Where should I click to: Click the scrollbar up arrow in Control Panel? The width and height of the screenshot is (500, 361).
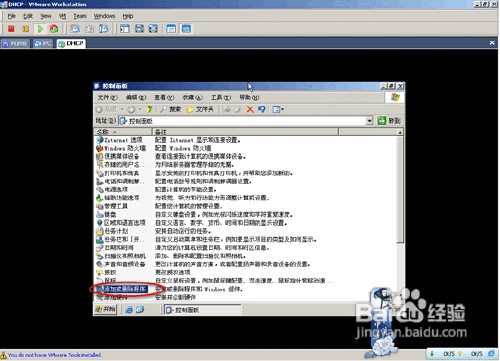[x=400, y=132]
